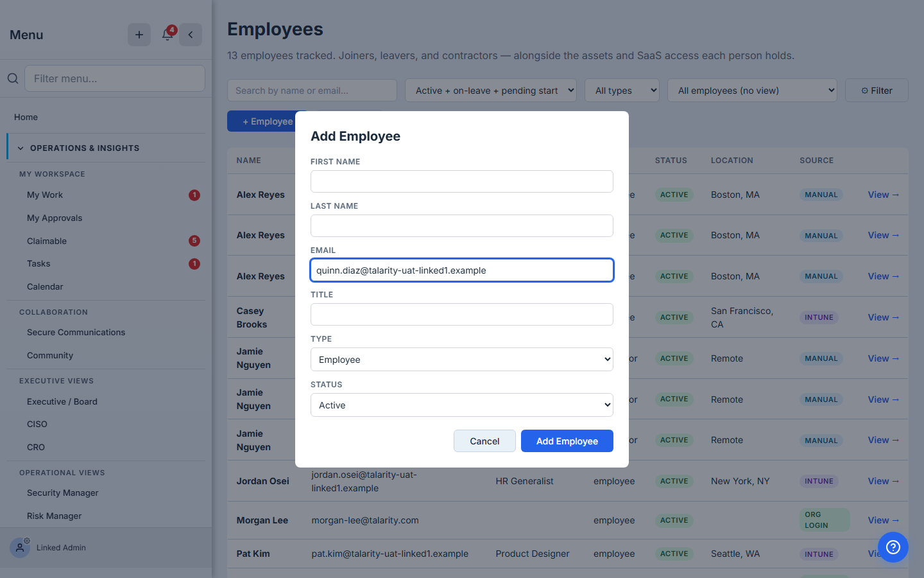Click the HR Generalist title cell
This screenshot has width=924, height=578.
(524, 481)
